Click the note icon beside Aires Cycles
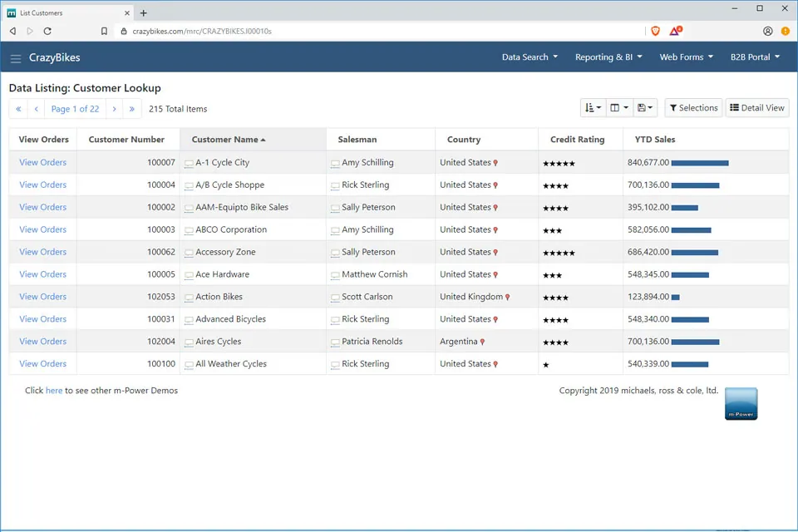Screen dimensions: 798x532 189,342
